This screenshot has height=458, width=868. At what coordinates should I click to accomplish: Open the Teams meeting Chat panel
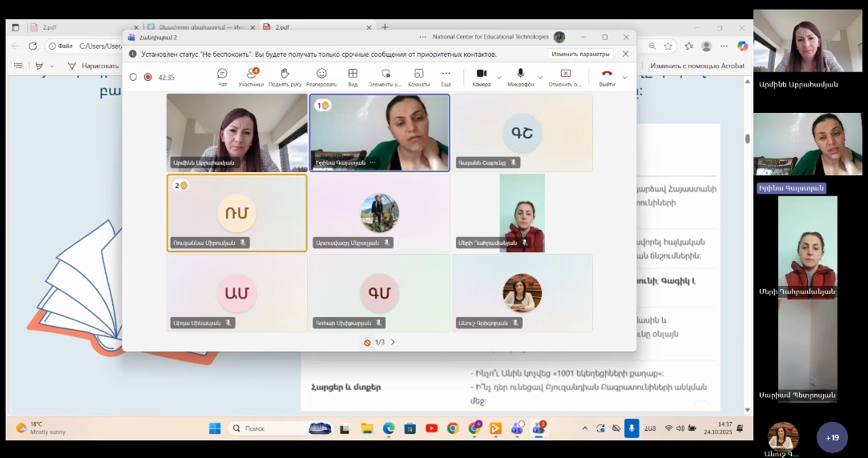pos(222,77)
